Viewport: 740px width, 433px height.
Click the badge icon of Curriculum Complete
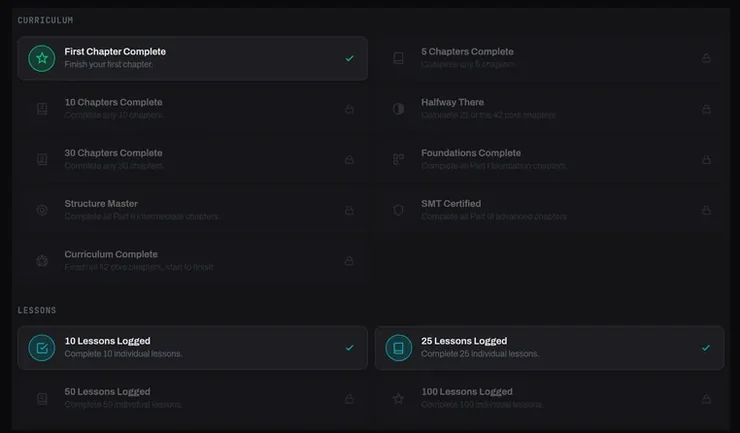click(x=42, y=261)
